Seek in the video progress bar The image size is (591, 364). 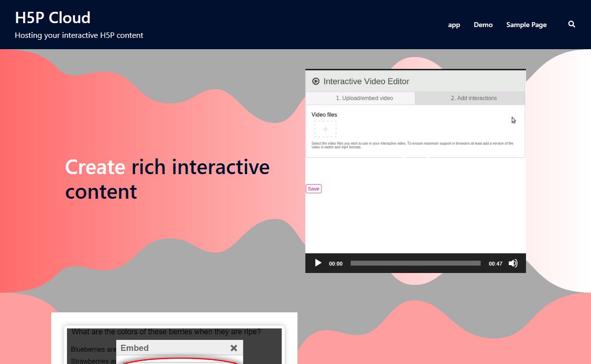pyautogui.click(x=415, y=263)
